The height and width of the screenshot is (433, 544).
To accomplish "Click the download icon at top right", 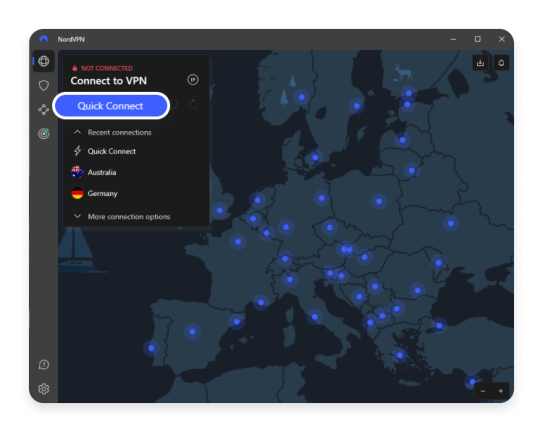I will coord(481,63).
